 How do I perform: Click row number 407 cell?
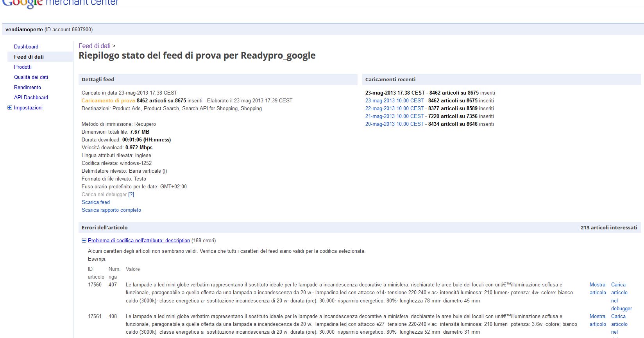tap(113, 284)
